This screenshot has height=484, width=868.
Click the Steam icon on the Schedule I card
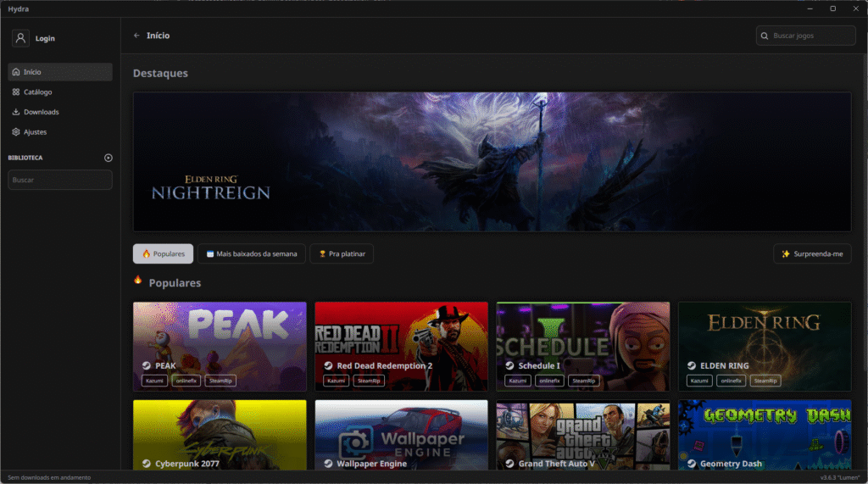(x=509, y=365)
